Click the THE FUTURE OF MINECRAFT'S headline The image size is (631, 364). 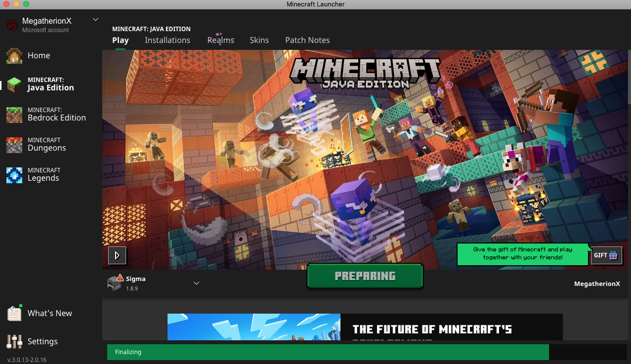[432, 329]
